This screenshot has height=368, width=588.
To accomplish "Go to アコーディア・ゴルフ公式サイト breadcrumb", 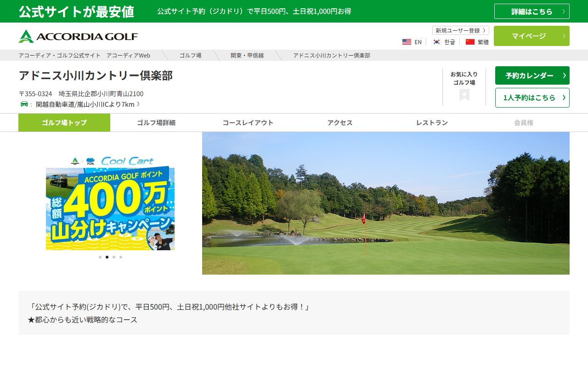I will point(85,55).
